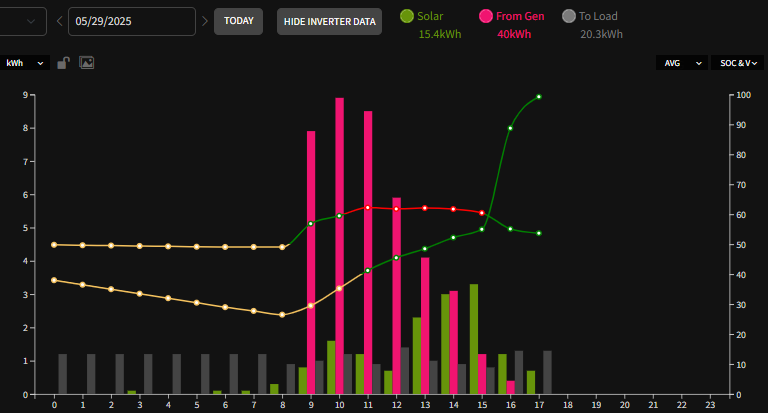Click HIDE INVERTER DATA button
768x413 pixels.
(329, 22)
